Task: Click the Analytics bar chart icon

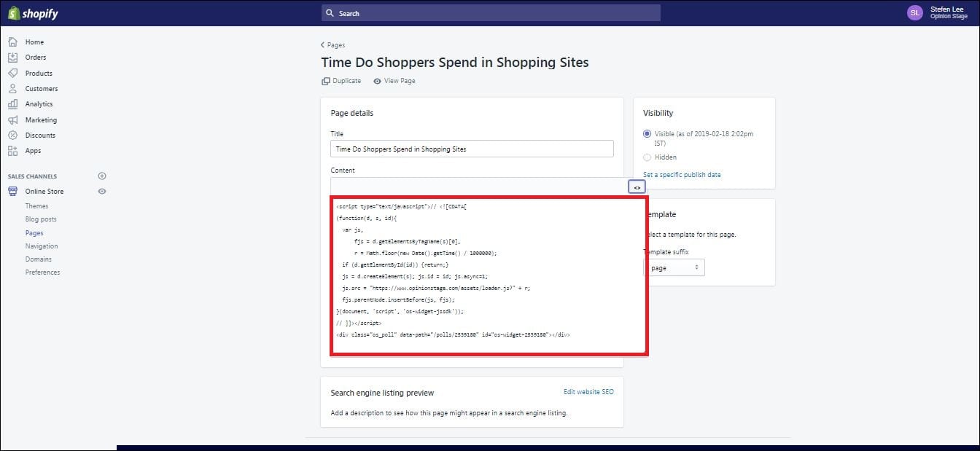Action: [x=12, y=104]
